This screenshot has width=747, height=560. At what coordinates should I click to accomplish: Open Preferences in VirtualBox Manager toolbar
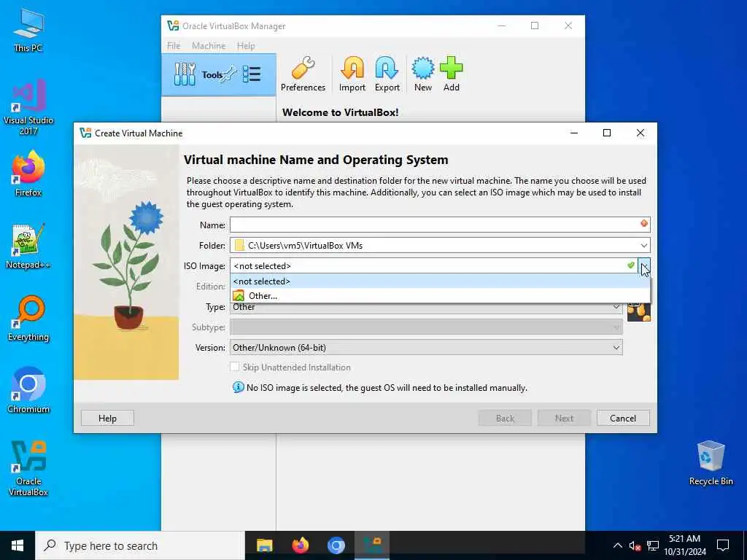(x=303, y=74)
